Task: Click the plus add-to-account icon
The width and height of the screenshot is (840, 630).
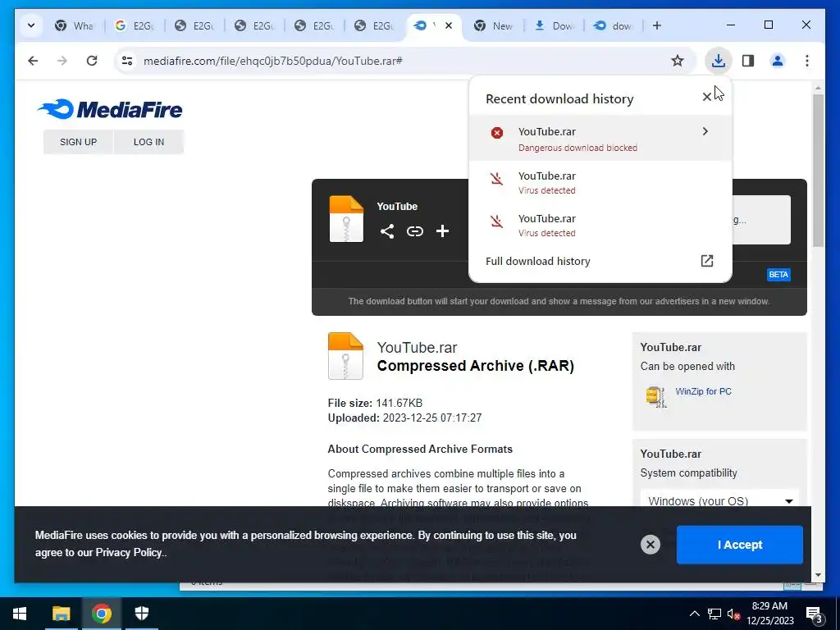Action: 442,231
